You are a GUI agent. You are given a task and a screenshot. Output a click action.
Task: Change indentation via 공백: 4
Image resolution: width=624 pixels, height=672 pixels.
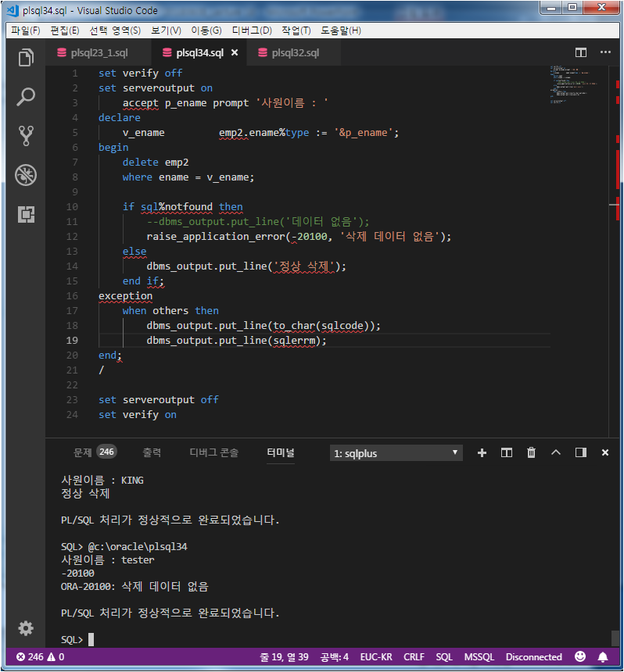(x=334, y=657)
